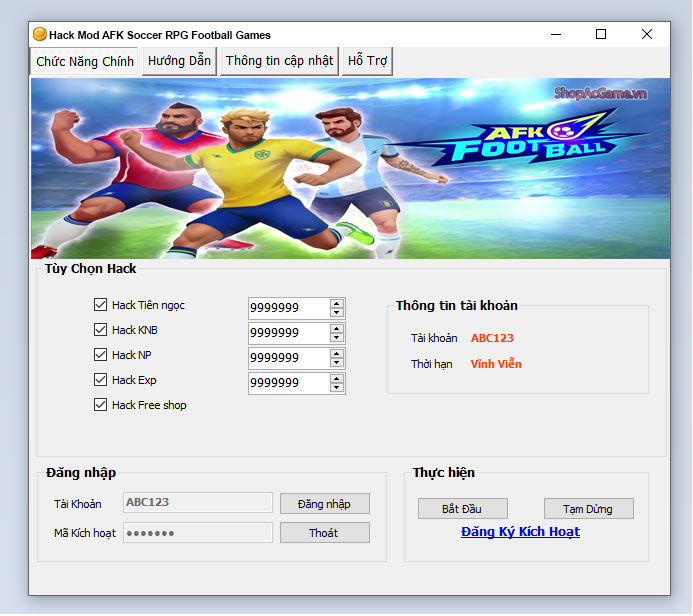Image resolution: width=693 pixels, height=616 pixels.
Task: Open the Thông tin cập nhật tab
Action: click(279, 61)
